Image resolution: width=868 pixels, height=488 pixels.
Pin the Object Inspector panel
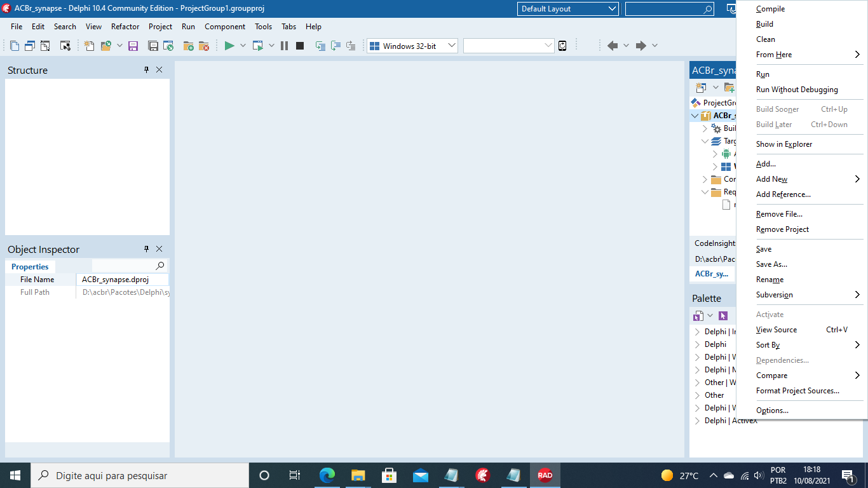click(x=146, y=249)
